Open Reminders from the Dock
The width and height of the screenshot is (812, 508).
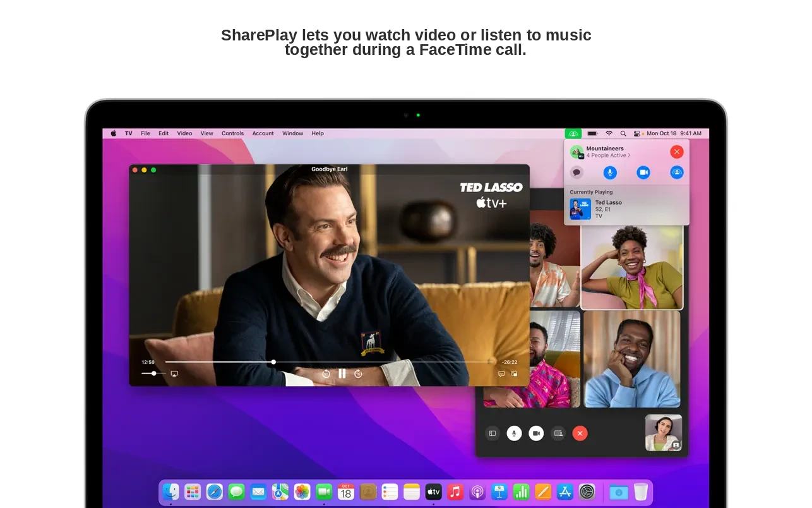390,492
